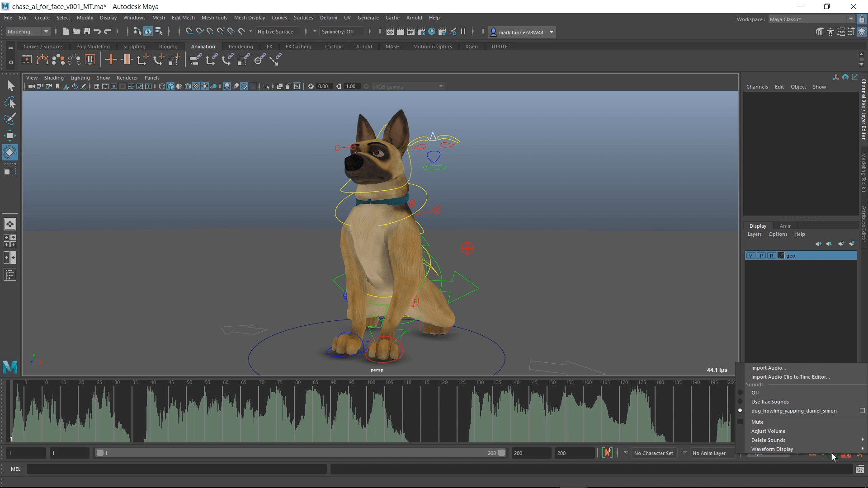Click the Undo arrow icon

point(97,32)
